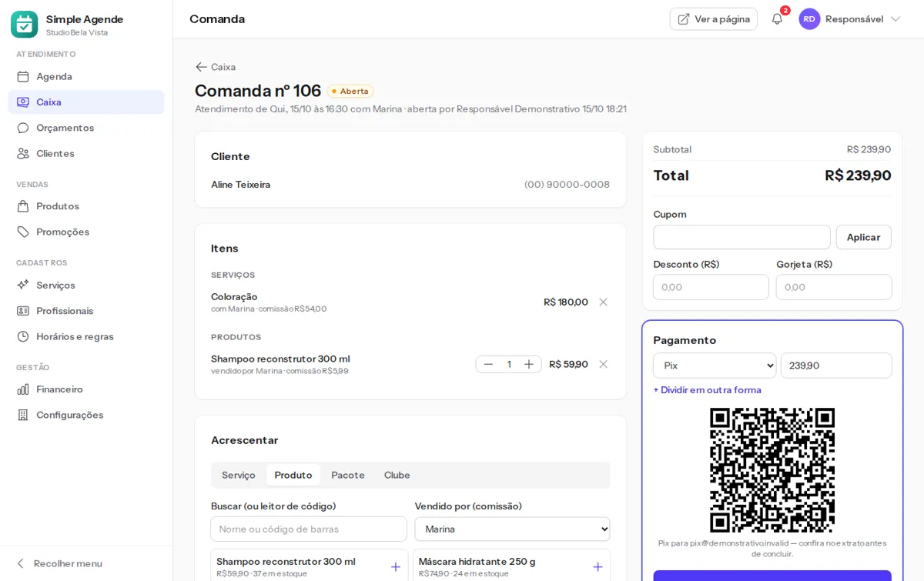Open the Vendido por Marina dropdown
The image size is (924, 581).
coord(512,529)
